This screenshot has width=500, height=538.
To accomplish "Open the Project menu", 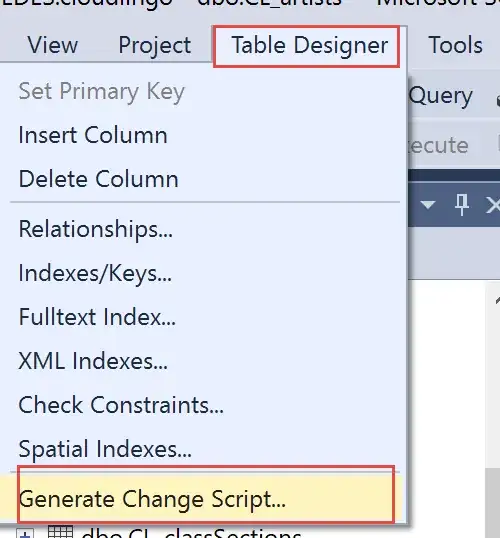I will point(154,45).
